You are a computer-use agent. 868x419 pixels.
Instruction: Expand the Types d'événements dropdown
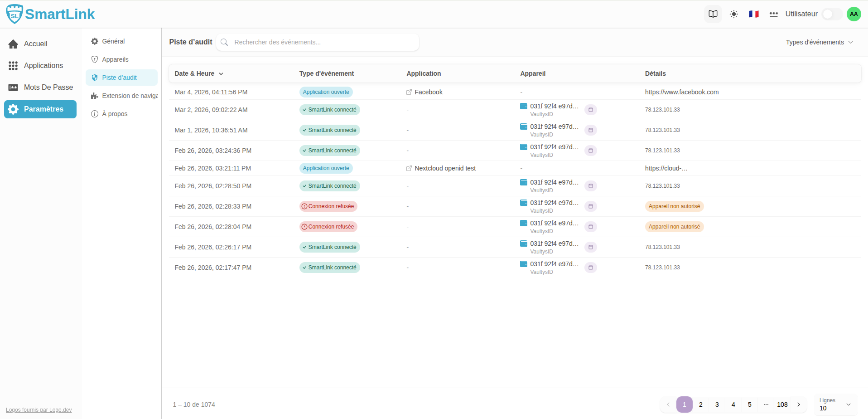pos(819,42)
